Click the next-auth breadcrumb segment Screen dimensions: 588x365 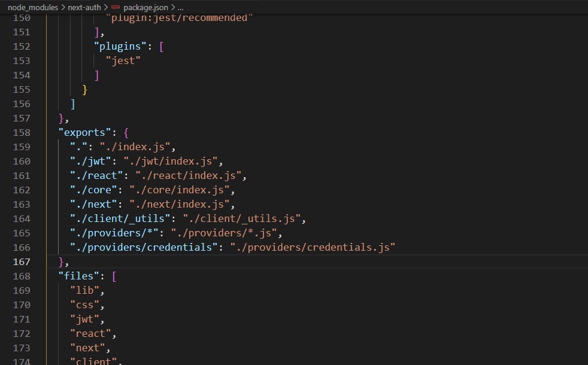84,7
